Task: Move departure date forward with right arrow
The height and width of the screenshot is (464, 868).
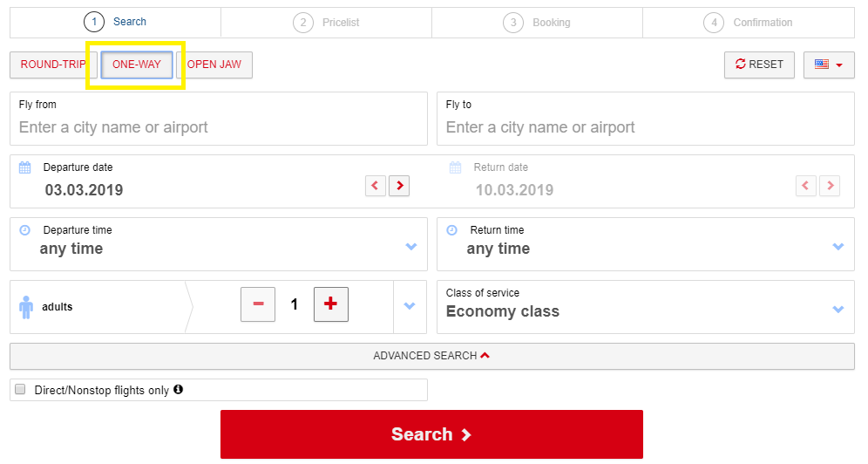Action: point(399,186)
